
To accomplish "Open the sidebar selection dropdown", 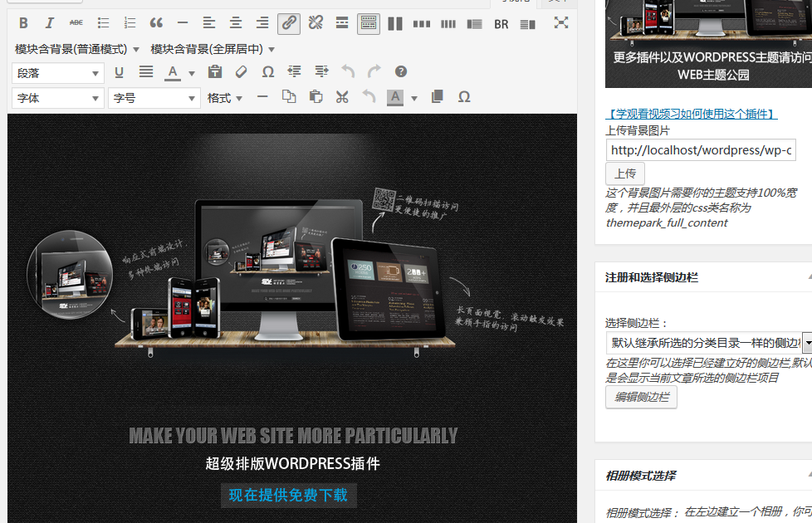I will pos(707,343).
